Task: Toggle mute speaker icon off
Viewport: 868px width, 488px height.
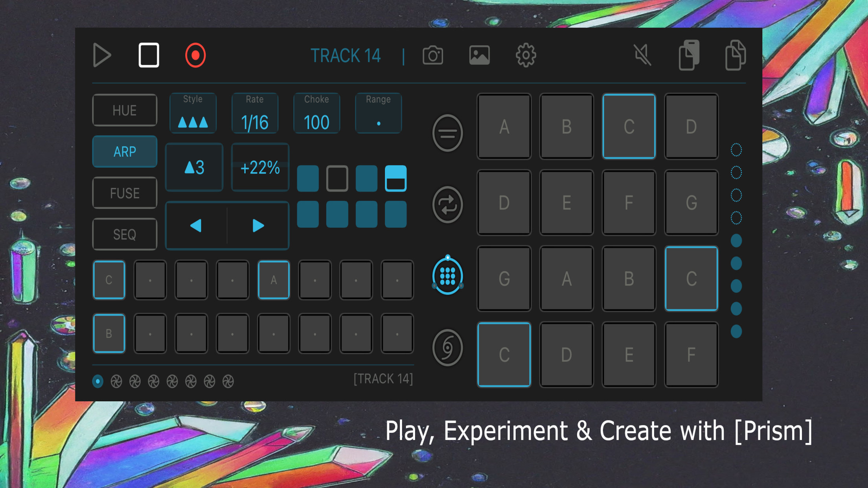Action: pos(642,55)
